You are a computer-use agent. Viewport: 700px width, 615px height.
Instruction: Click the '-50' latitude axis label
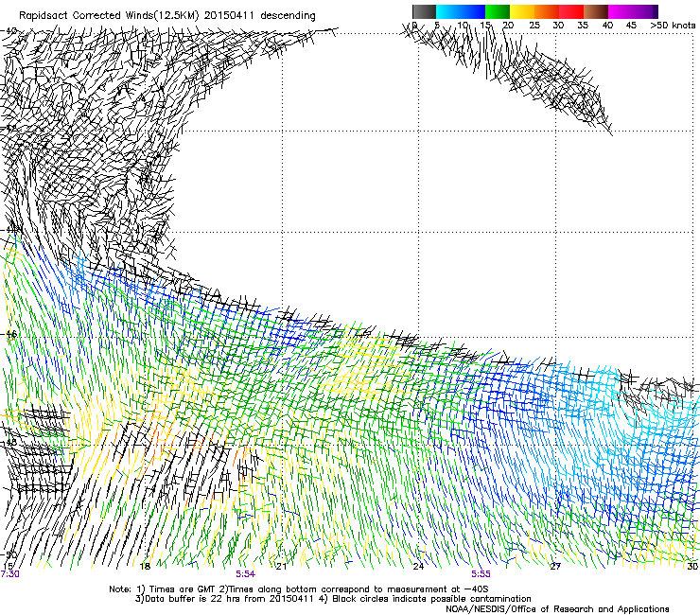coord(9,555)
